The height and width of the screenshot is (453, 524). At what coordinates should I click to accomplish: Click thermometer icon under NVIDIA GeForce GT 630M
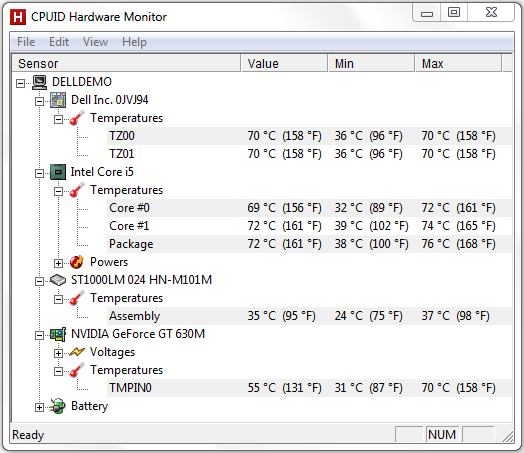[77, 370]
